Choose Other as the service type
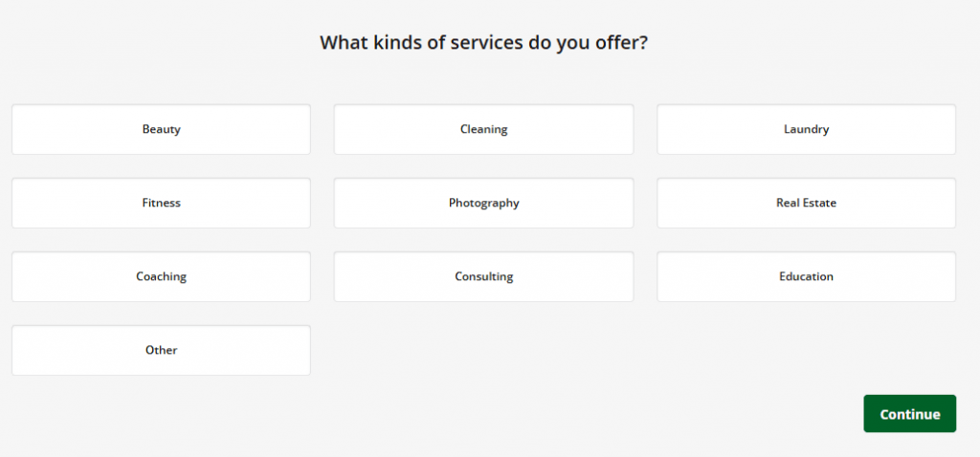 point(161,350)
